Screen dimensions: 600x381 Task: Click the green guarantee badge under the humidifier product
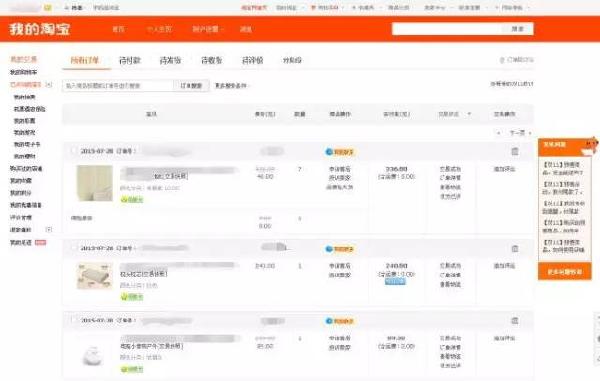coord(132,369)
